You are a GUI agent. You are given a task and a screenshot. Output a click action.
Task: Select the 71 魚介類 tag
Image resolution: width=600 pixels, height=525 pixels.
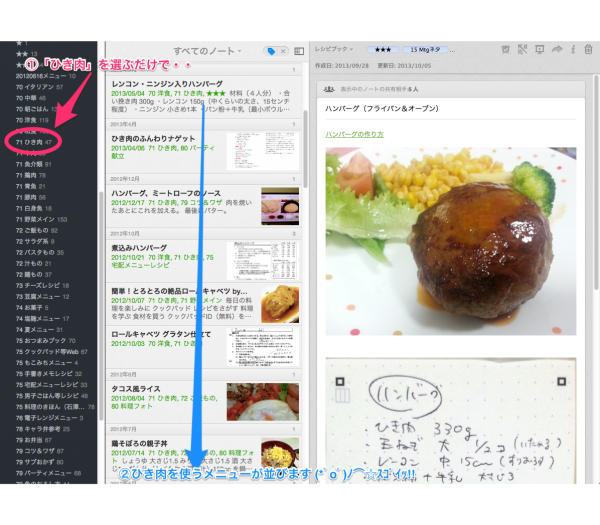pyautogui.click(x=33, y=165)
